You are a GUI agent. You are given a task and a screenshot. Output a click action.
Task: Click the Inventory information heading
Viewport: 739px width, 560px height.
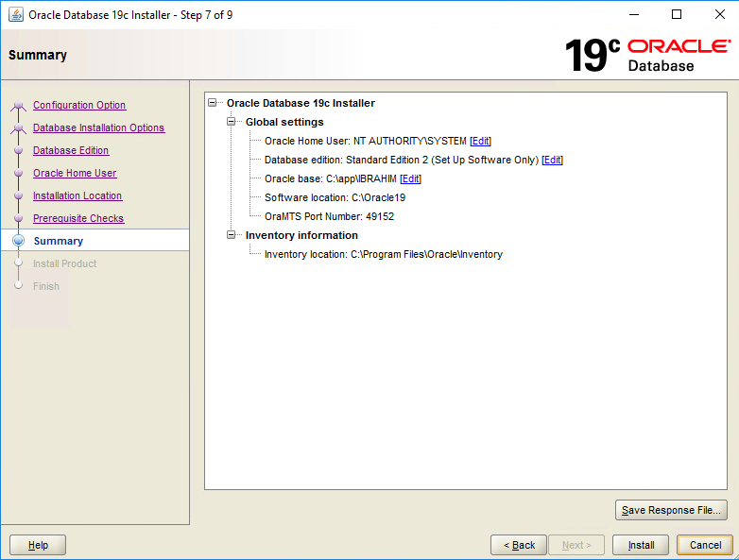pyautogui.click(x=301, y=235)
